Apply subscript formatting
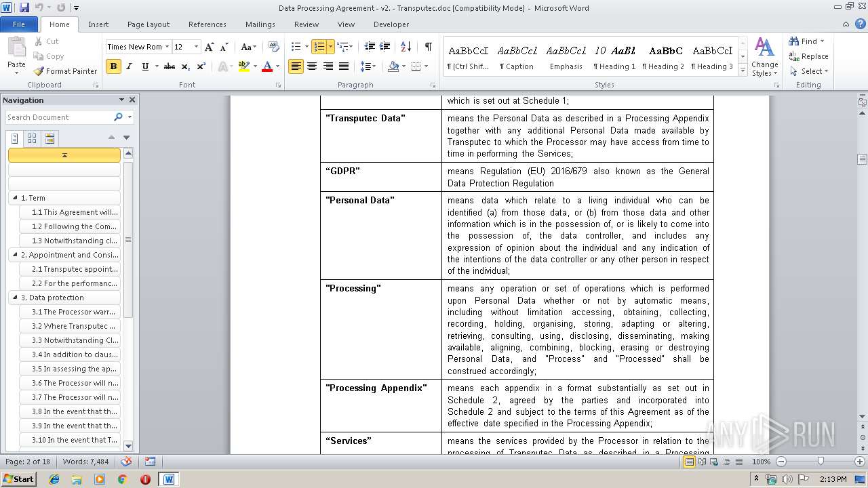868x488 pixels. [x=186, y=66]
